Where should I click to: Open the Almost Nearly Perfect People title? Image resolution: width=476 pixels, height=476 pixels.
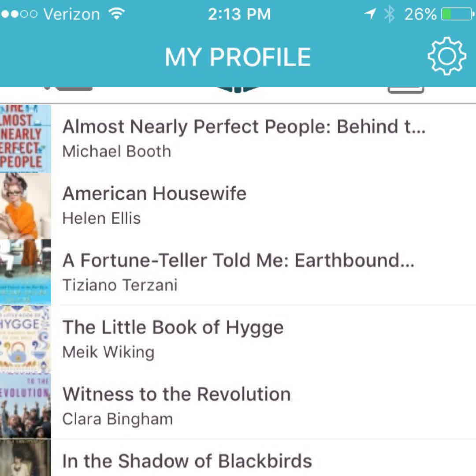pos(244,127)
